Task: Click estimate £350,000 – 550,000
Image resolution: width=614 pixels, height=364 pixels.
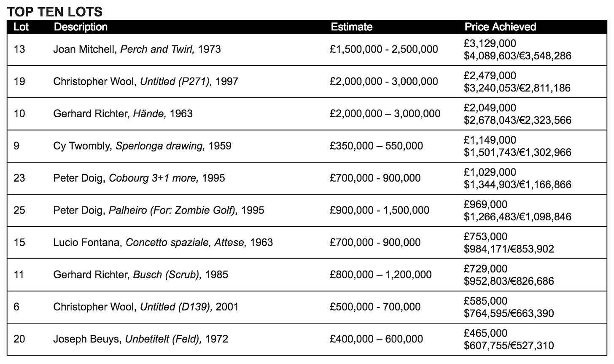Action: coord(376,146)
